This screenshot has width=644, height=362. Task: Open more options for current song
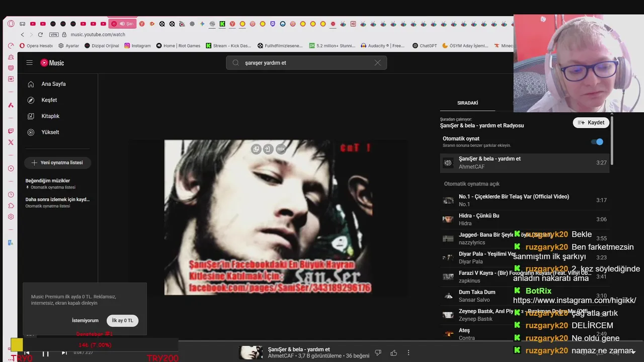[x=409, y=353]
